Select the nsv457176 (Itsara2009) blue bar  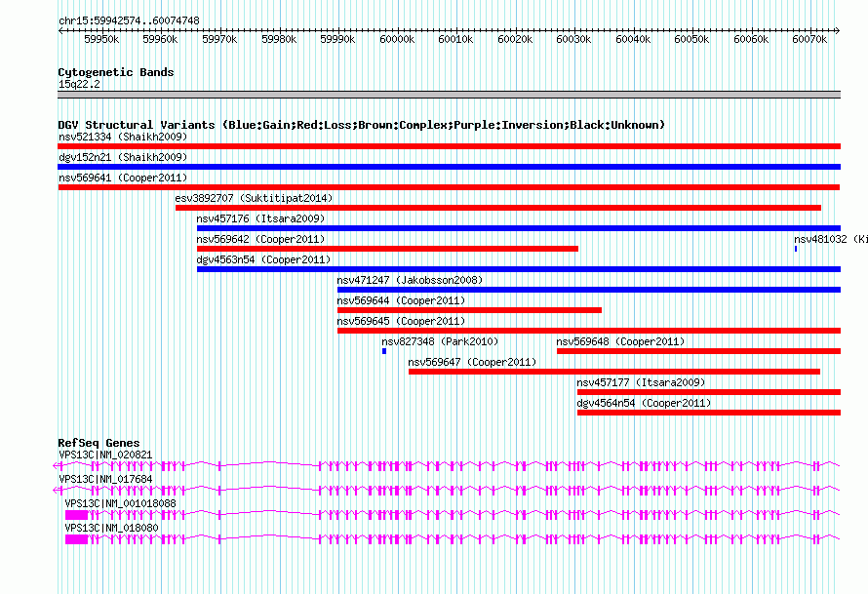click(x=519, y=228)
